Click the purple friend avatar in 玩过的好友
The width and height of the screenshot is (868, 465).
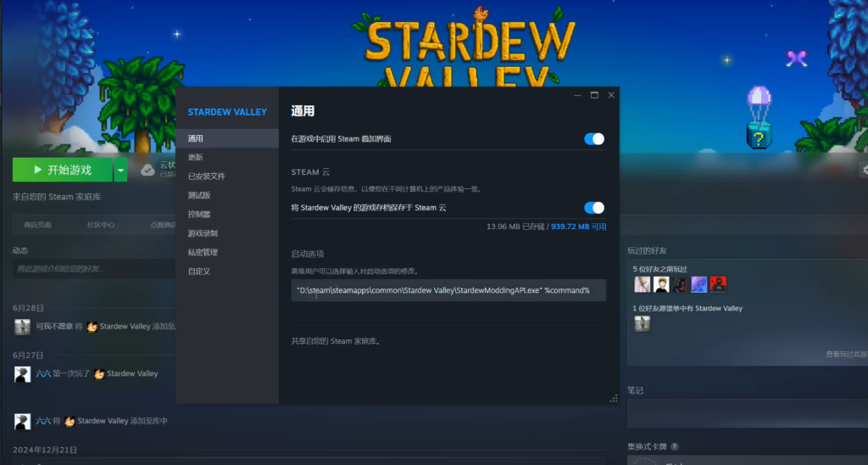tap(699, 284)
